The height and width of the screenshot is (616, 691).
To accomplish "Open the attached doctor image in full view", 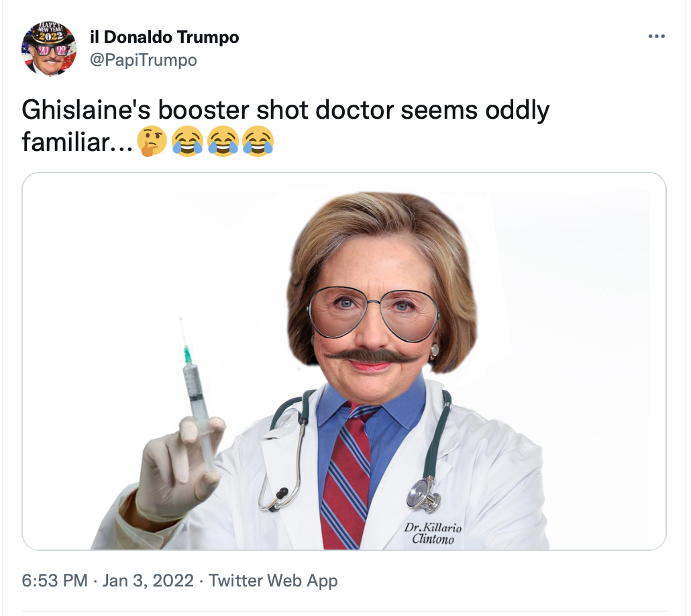I will click(x=343, y=361).
